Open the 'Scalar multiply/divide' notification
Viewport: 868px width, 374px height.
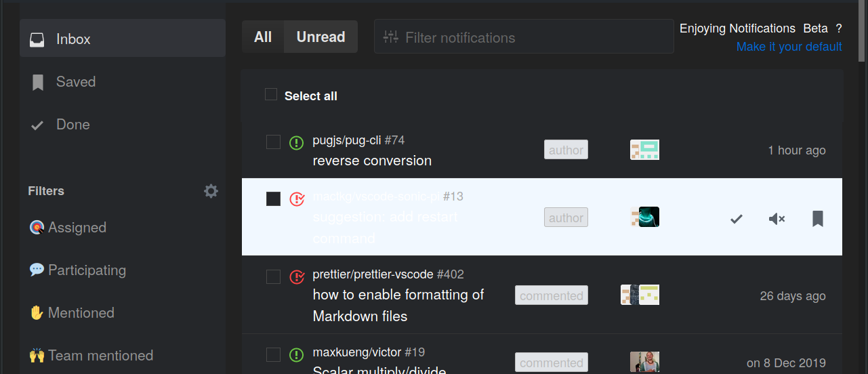pos(379,369)
